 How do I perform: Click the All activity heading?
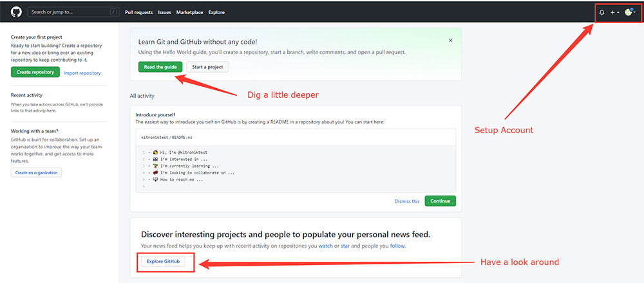[142, 96]
